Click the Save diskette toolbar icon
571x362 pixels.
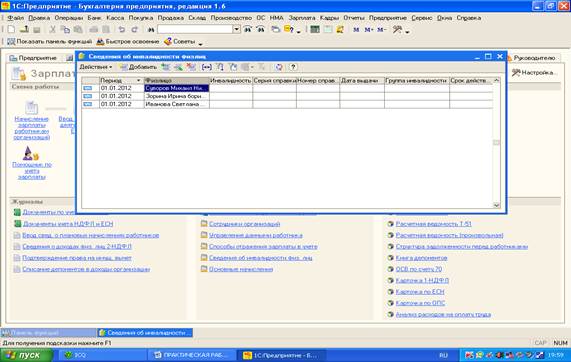[36, 29]
